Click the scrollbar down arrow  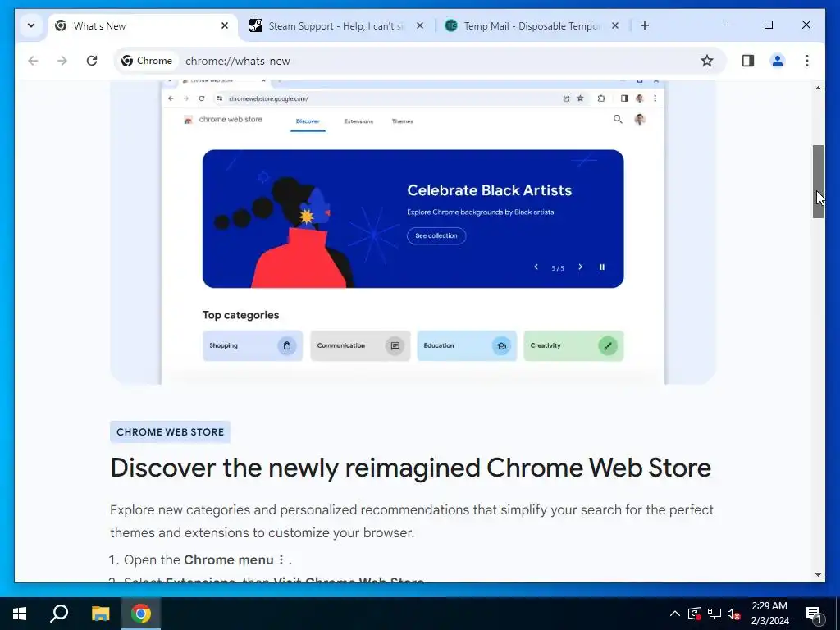click(x=818, y=575)
